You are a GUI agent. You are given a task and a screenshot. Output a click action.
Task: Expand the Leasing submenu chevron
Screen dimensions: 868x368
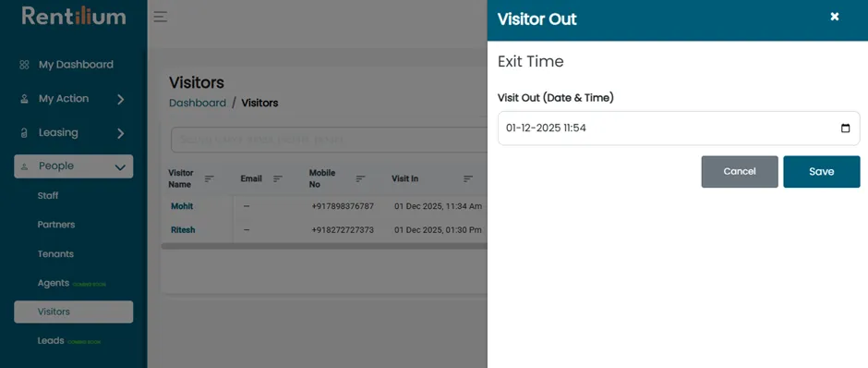(121, 133)
